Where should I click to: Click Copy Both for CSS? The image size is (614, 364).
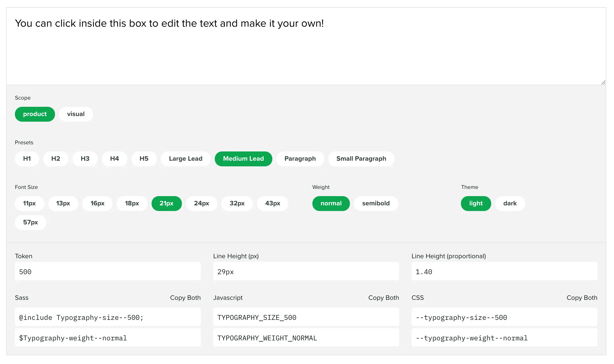click(581, 298)
